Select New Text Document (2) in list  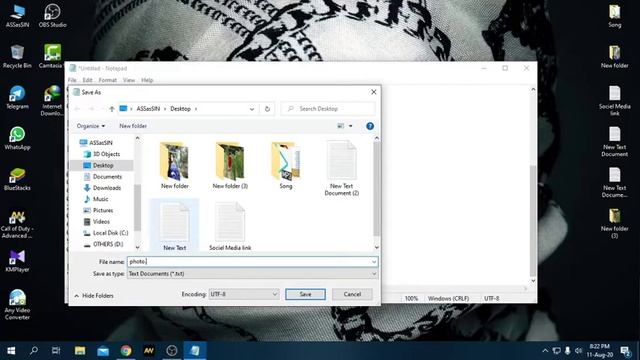tap(341, 168)
